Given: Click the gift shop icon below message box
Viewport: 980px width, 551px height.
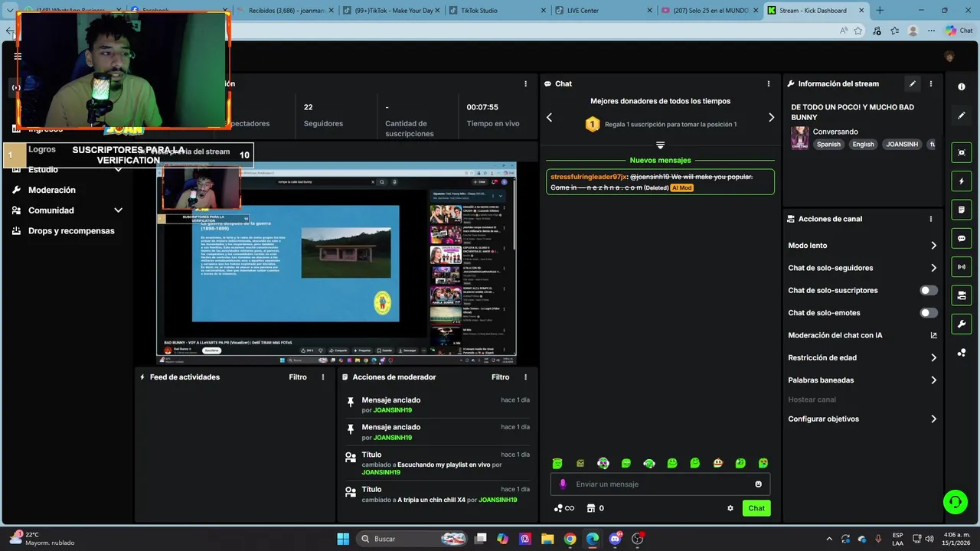Looking at the screenshot, I should pyautogui.click(x=590, y=508).
